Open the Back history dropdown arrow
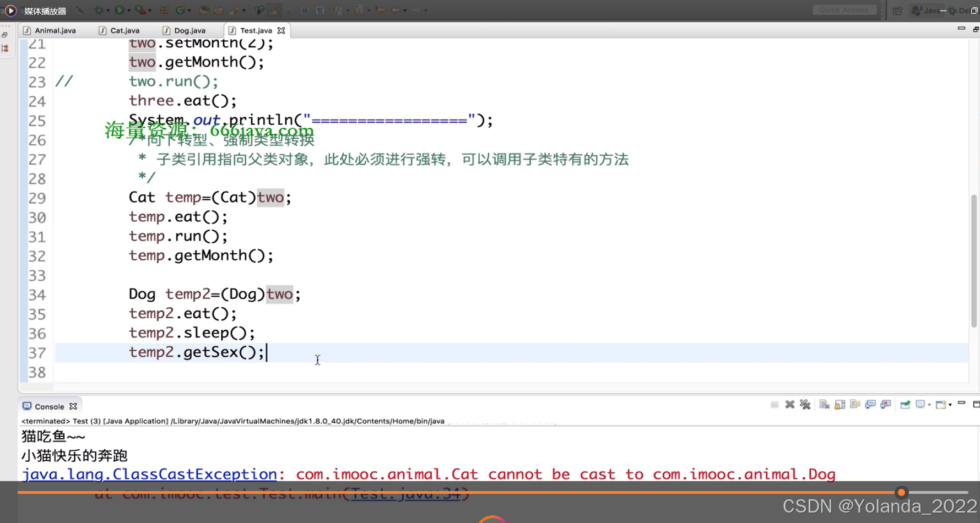Image resolution: width=980 pixels, height=523 pixels. click(405, 10)
